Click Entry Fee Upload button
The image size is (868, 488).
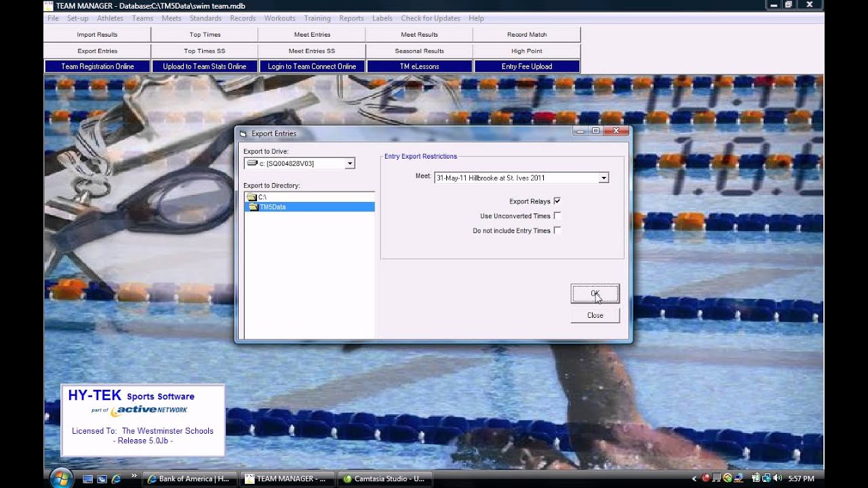(x=527, y=66)
